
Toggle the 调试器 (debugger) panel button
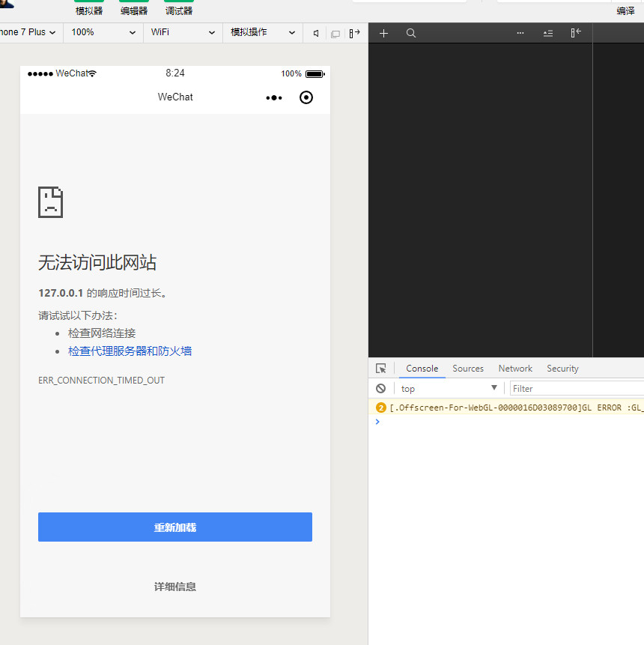click(179, 7)
